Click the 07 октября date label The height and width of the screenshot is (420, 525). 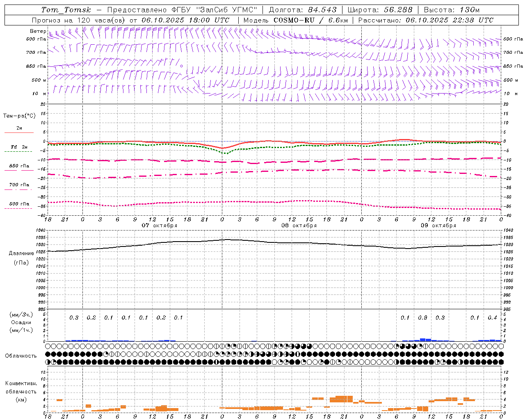tap(160, 226)
